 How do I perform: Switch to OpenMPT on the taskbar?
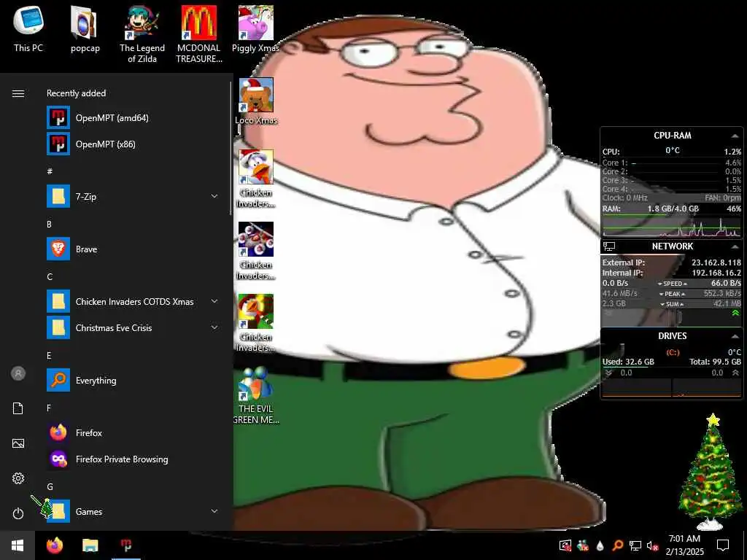point(125,545)
